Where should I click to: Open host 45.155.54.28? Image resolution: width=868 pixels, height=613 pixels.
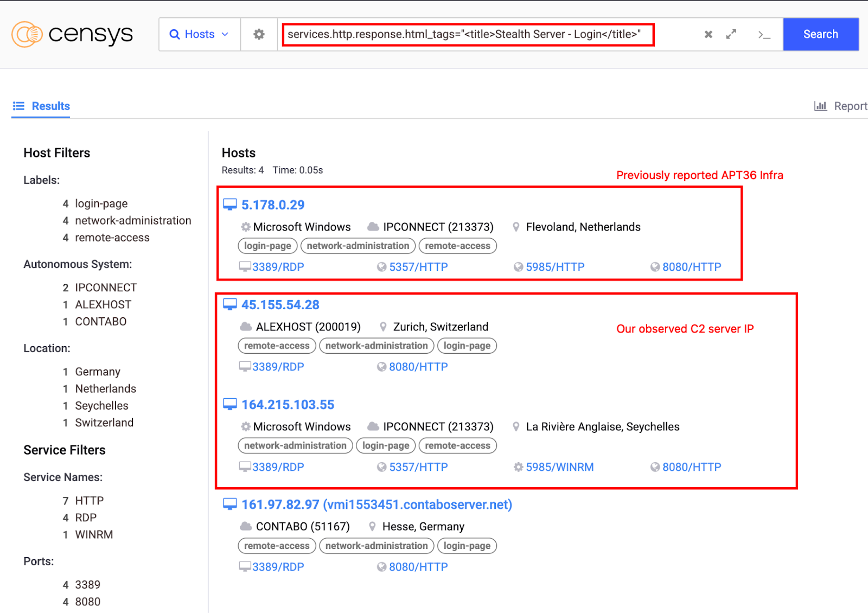point(280,304)
